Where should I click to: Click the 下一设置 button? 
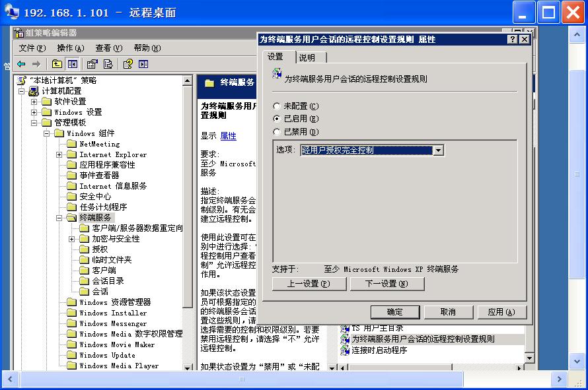pos(387,284)
